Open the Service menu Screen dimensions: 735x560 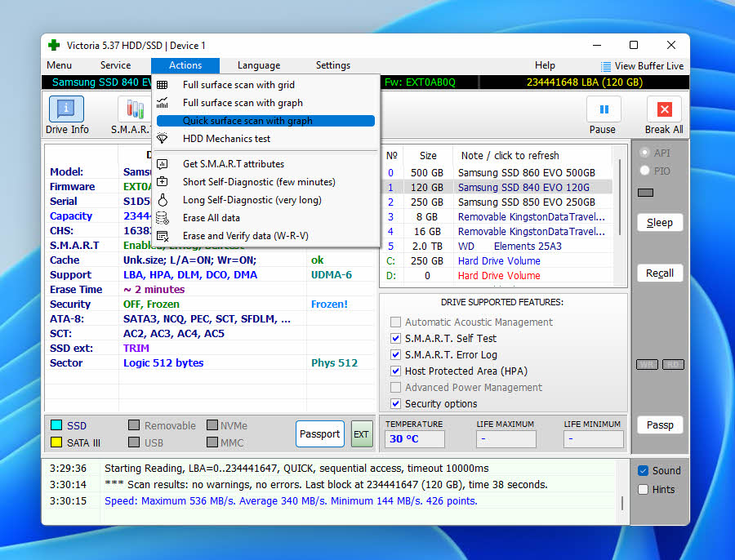(115, 65)
